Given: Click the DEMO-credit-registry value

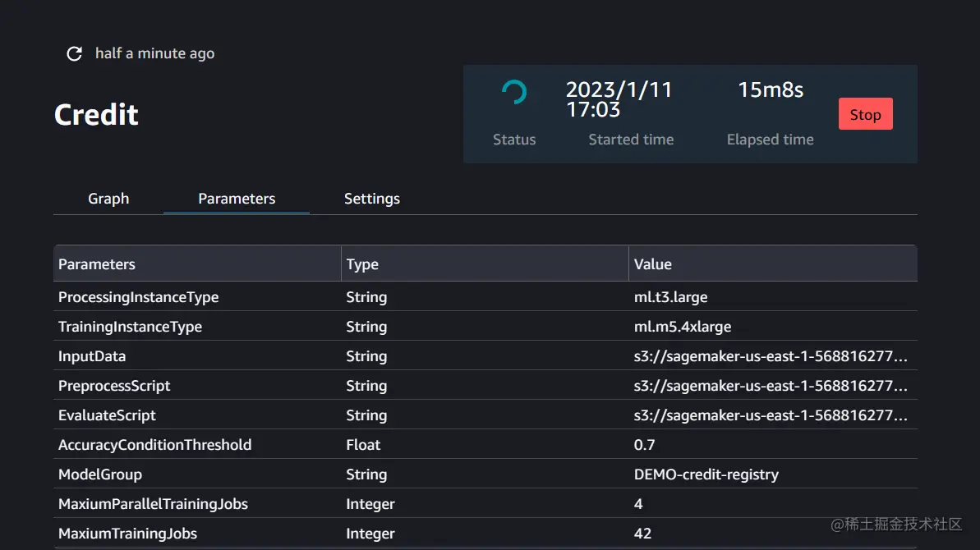Looking at the screenshot, I should 706,474.
